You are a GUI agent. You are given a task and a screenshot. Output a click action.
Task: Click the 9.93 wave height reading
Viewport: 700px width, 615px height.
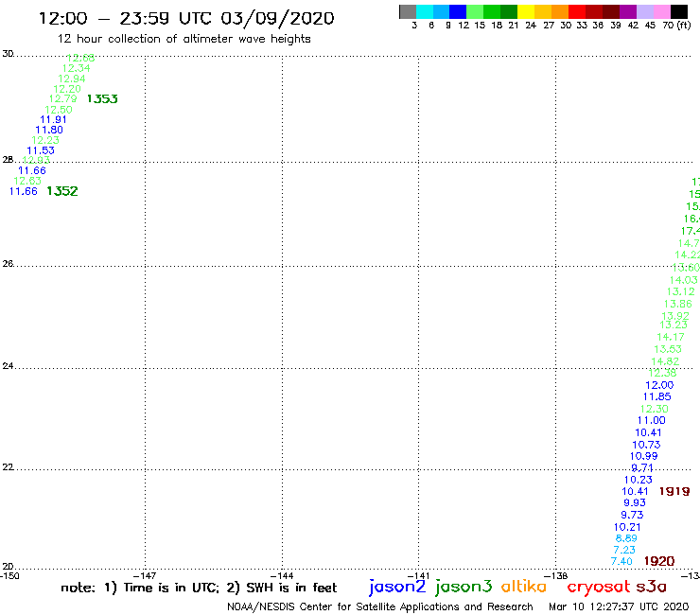635,502
